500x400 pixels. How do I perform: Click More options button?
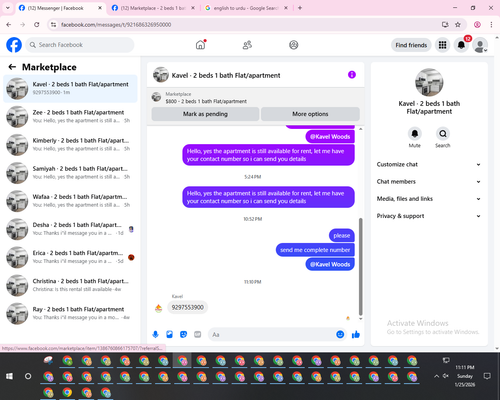pyautogui.click(x=310, y=114)
